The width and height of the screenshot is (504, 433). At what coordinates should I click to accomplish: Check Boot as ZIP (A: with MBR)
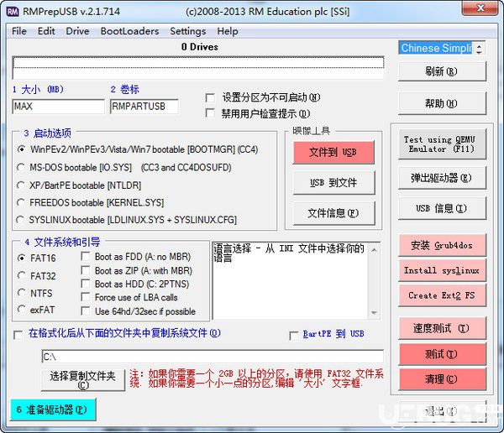pyautogui.click(x=86, y=270)
